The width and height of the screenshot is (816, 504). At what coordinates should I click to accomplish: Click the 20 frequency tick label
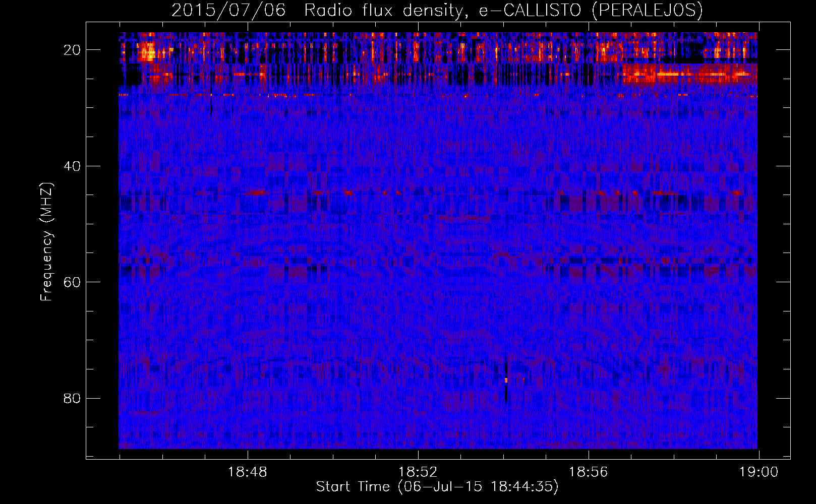[73, 50]
